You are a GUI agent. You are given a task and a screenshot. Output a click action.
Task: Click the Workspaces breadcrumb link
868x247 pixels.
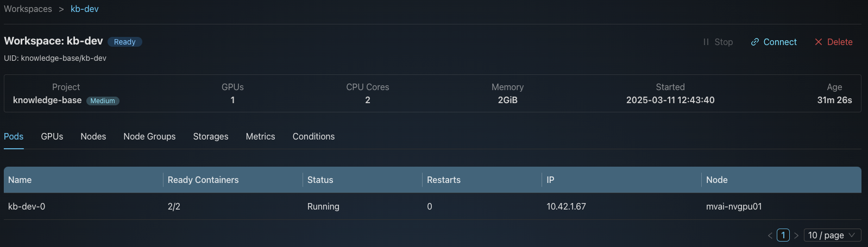point(28,9)
